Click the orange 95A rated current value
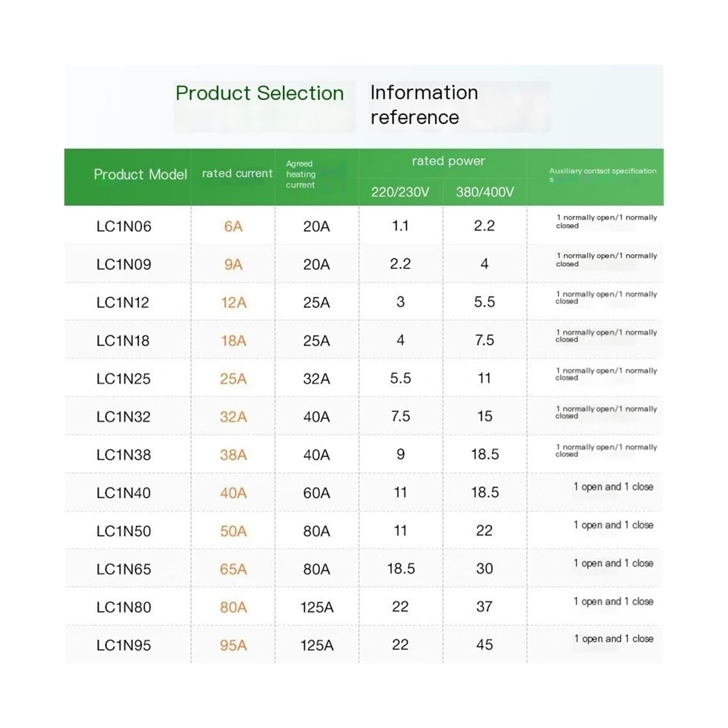728x728 pixels. point(233,645)
